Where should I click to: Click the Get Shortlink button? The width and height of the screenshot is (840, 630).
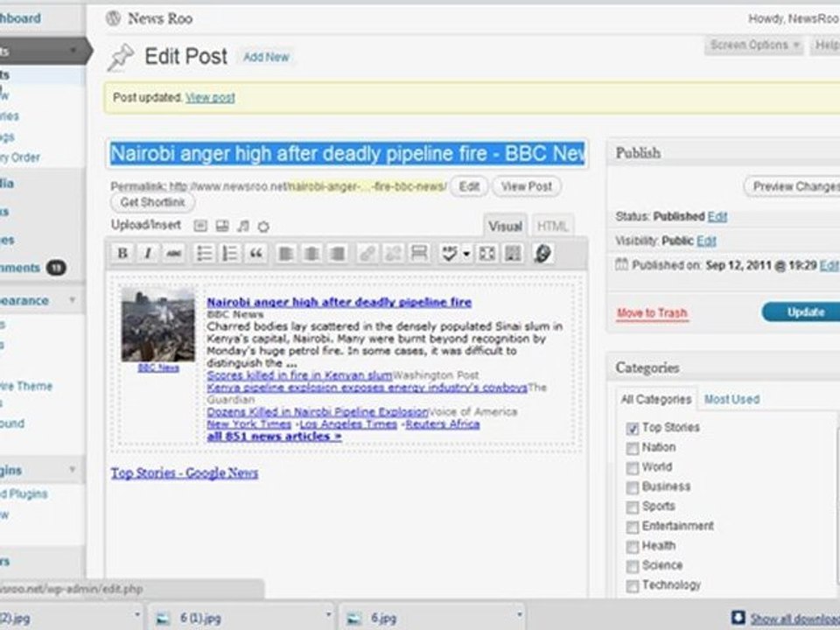pos(152,202)
